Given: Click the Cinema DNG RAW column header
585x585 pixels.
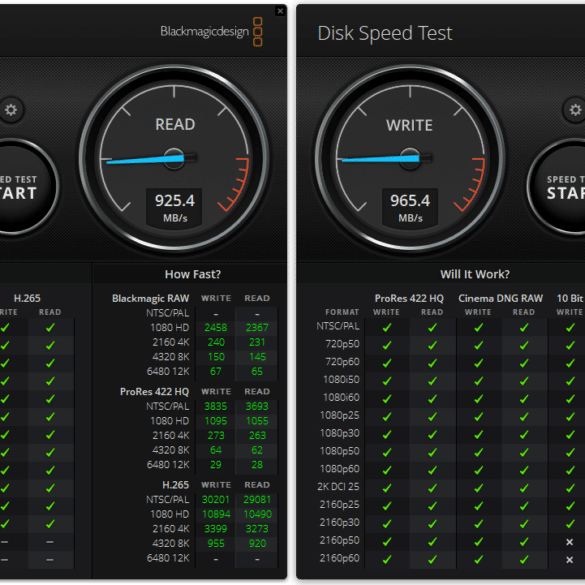Looking at the screenshot, I should [x=500, y=298].
